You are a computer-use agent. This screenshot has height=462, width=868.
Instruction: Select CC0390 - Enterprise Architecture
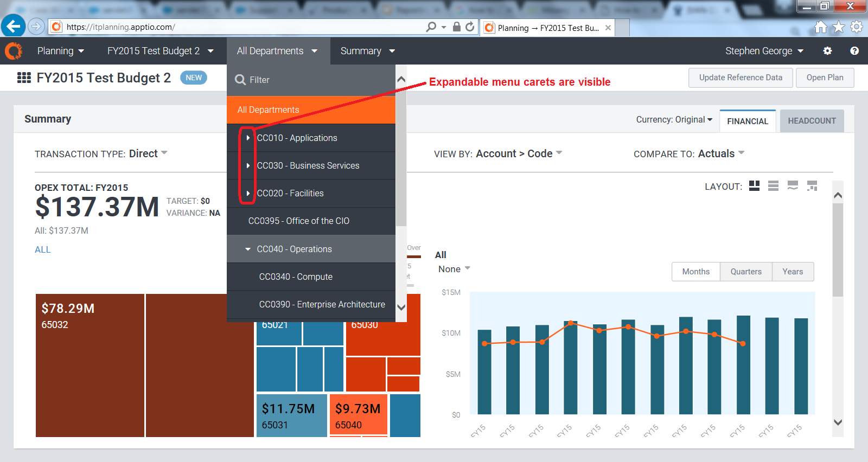coord(311,304)
